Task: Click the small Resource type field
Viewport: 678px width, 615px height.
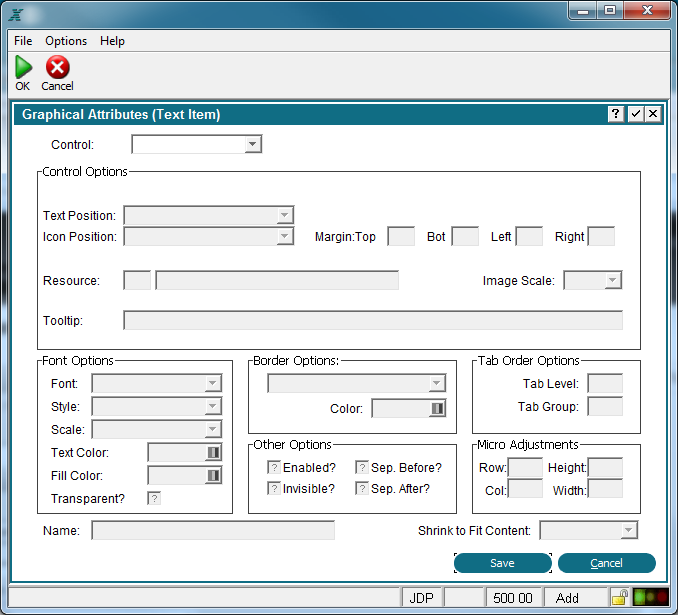Action: click(x=137, y=280)
